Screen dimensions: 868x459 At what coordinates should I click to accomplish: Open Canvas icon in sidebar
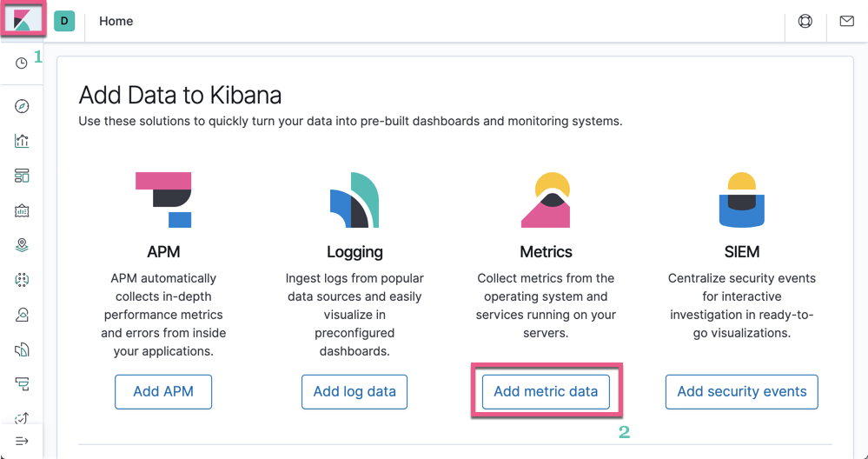22,210
